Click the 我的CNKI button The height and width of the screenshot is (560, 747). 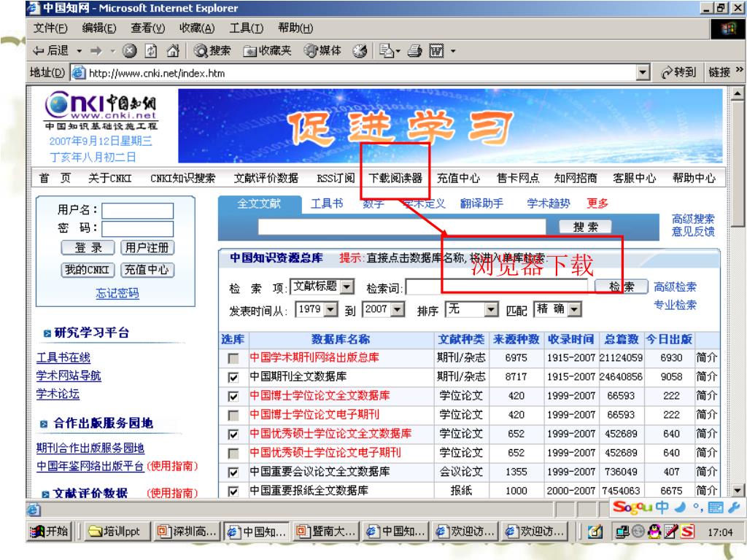click(88, 270)
